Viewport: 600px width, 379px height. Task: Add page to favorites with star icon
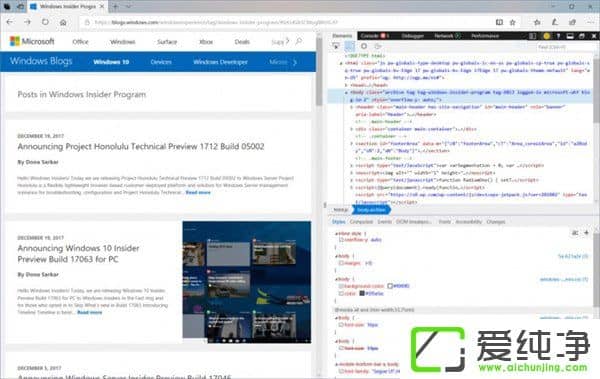[x=513, y=22]
